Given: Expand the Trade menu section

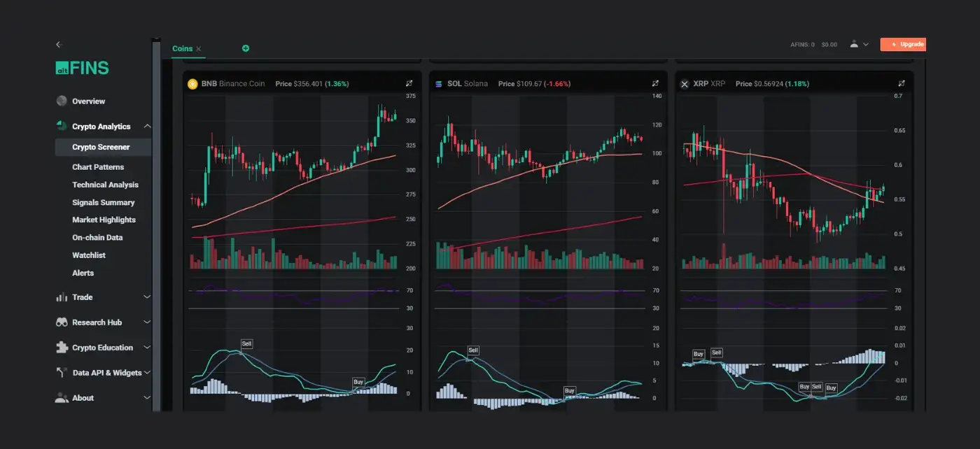Looking at the screenshot, I should [147, 297].
